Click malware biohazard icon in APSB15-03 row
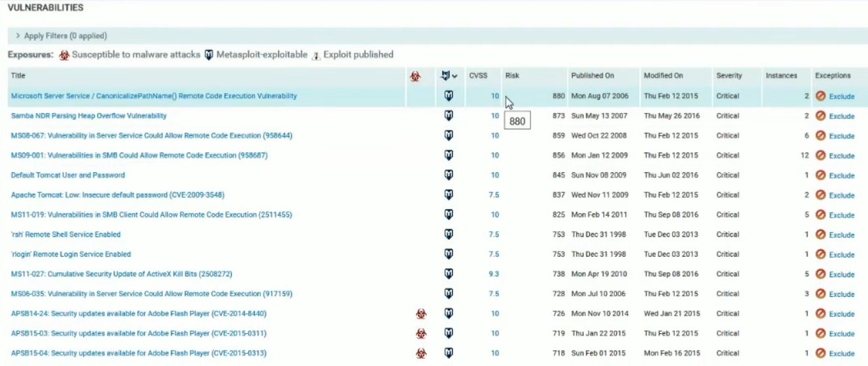Image resolution: width=868 pixels, height=366 pixels. click(421, 334)
